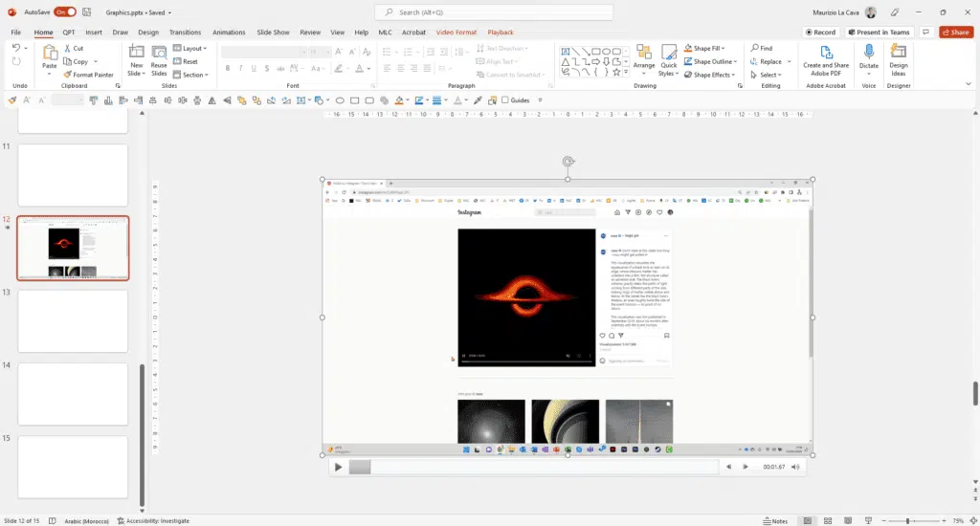
Task: Open the Transitions tab
Action: 185,32
